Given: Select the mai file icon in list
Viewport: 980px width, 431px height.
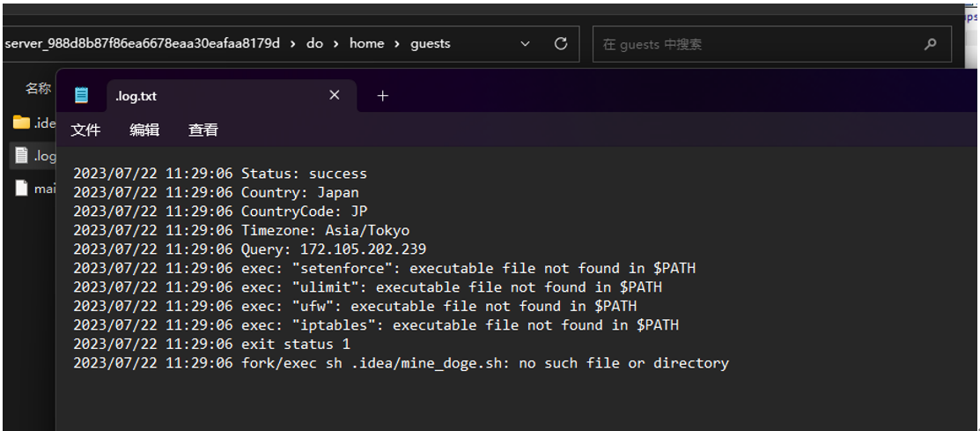Looking at the screenshot, I should tap(22, 188).
